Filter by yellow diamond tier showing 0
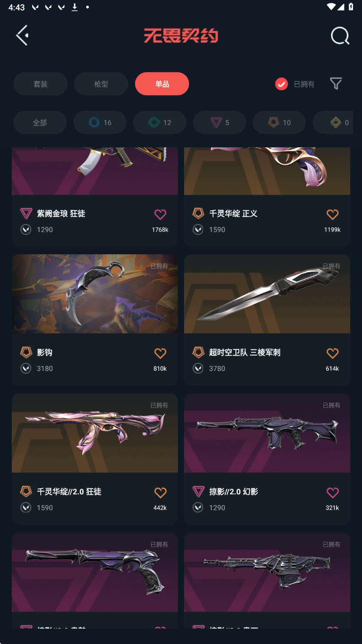Screen dimensions: 362x644 pyautogui.click(x=333, y=123)
